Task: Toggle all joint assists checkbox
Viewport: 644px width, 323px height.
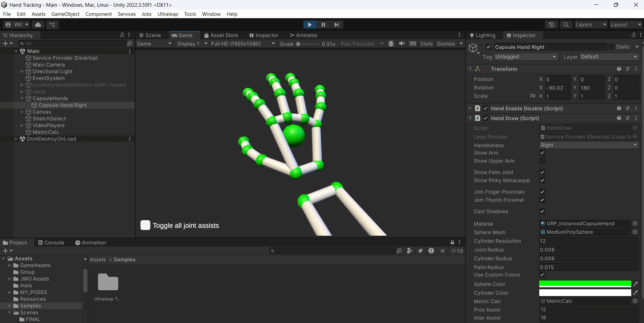Action: (x=145, y=225)
